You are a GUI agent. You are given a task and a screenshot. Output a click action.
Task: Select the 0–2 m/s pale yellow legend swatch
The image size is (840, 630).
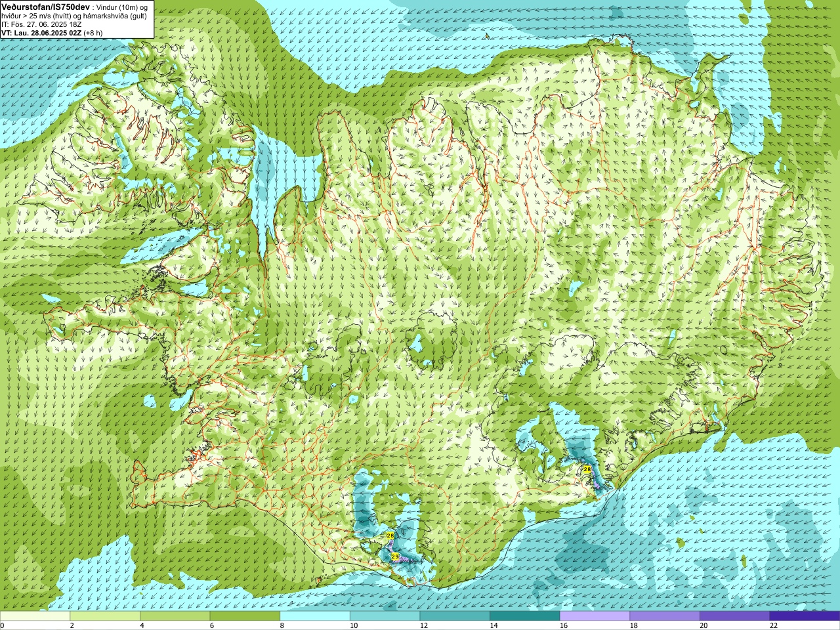coord(35,616)
